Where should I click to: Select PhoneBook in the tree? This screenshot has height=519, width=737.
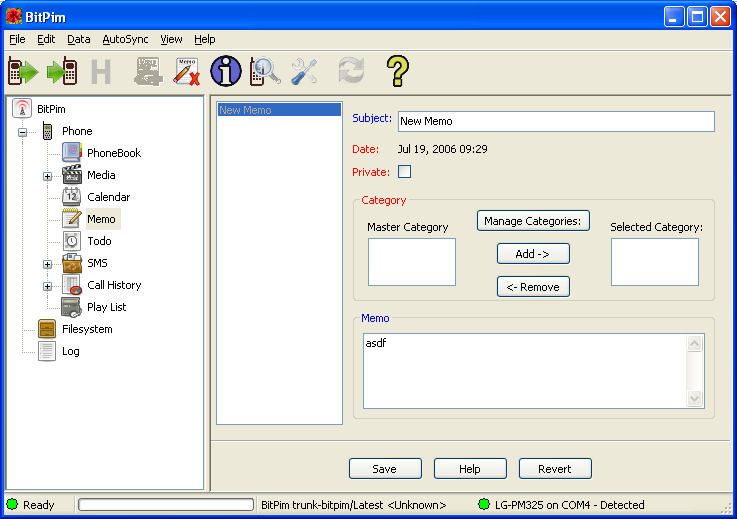113,153
